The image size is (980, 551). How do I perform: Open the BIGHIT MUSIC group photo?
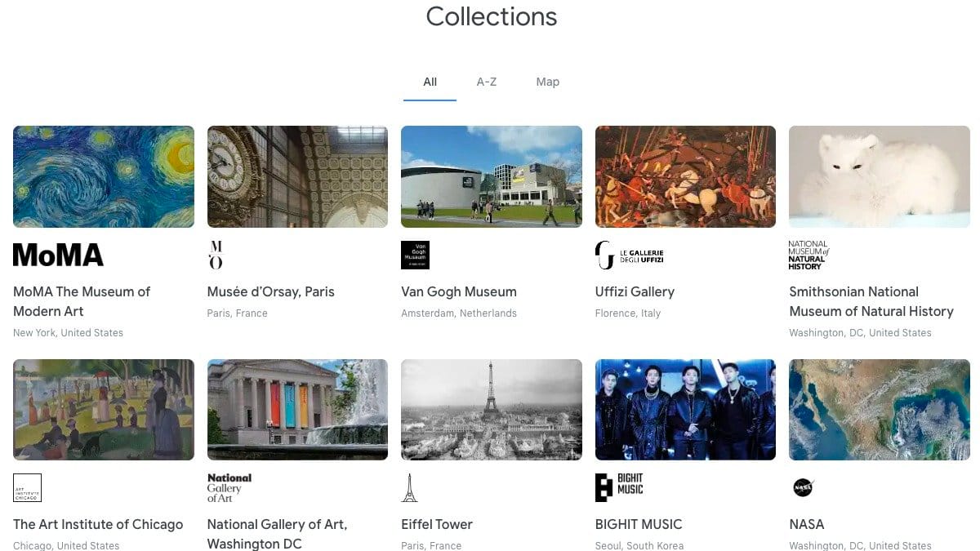(x=685, y=410)
